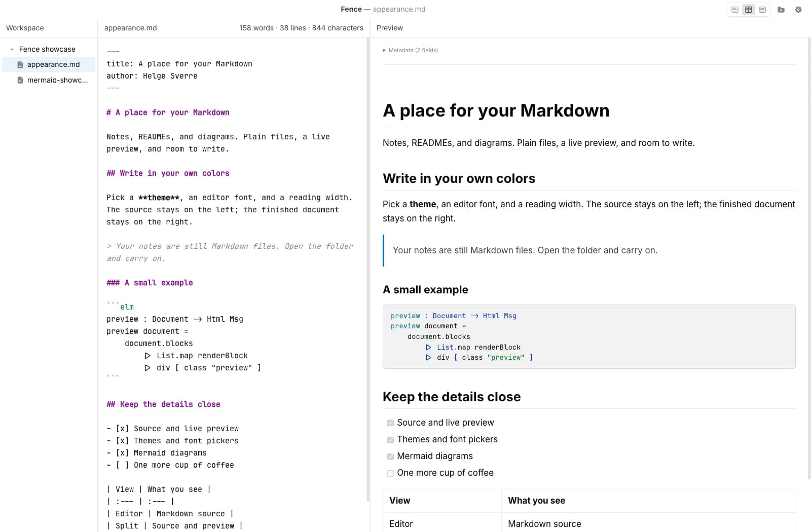Toggle the Mermaid diagrams checkbox

pos(390,457)
